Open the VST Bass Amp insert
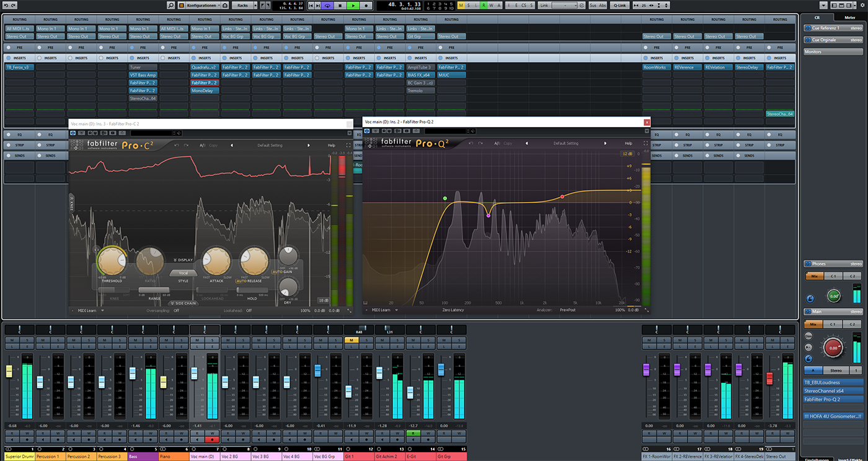The width and height of the screenshot is (868, 461). tap(143, 75)
